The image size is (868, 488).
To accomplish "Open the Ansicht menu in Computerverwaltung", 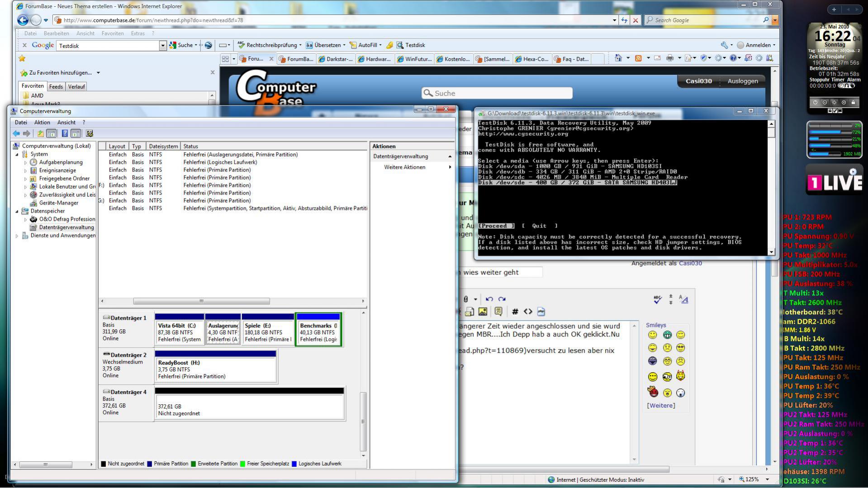I will pos(66,123).
